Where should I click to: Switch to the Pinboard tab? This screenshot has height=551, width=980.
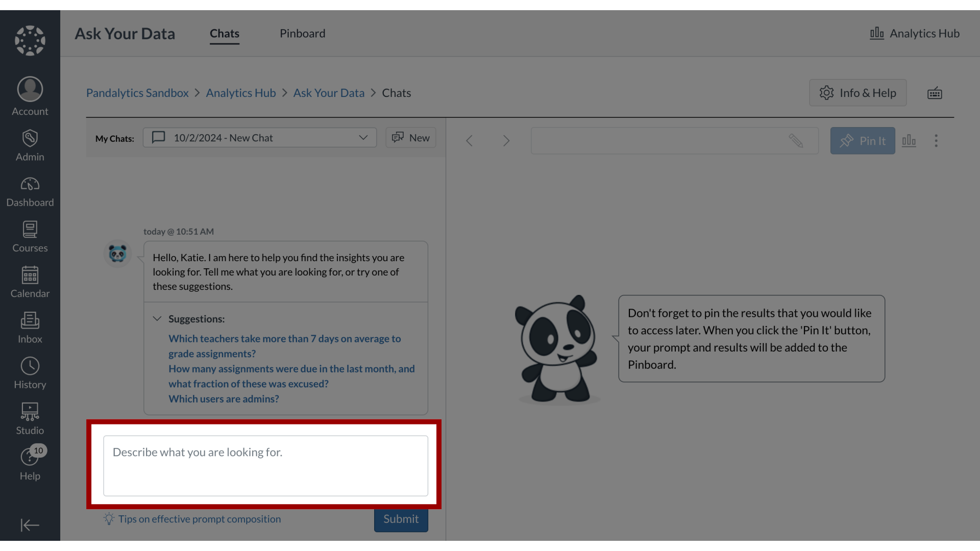tap(302, 33)
